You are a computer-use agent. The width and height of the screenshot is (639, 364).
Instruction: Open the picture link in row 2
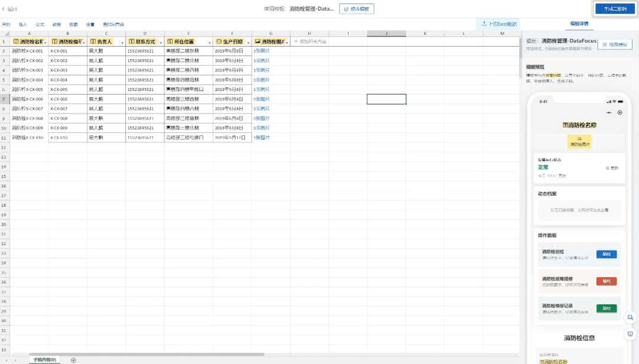pos(261,51)
